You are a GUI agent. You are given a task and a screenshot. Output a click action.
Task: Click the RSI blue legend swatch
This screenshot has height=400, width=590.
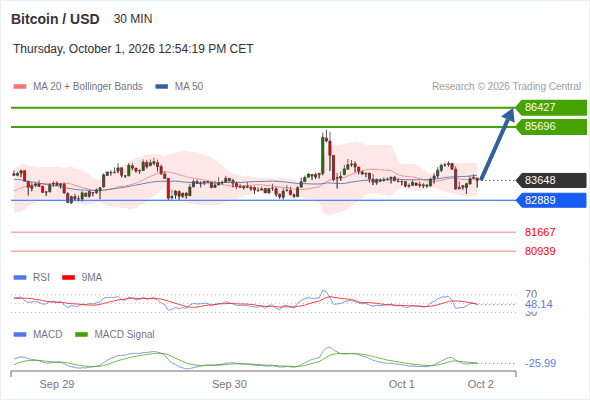click(x=20, y=278)
